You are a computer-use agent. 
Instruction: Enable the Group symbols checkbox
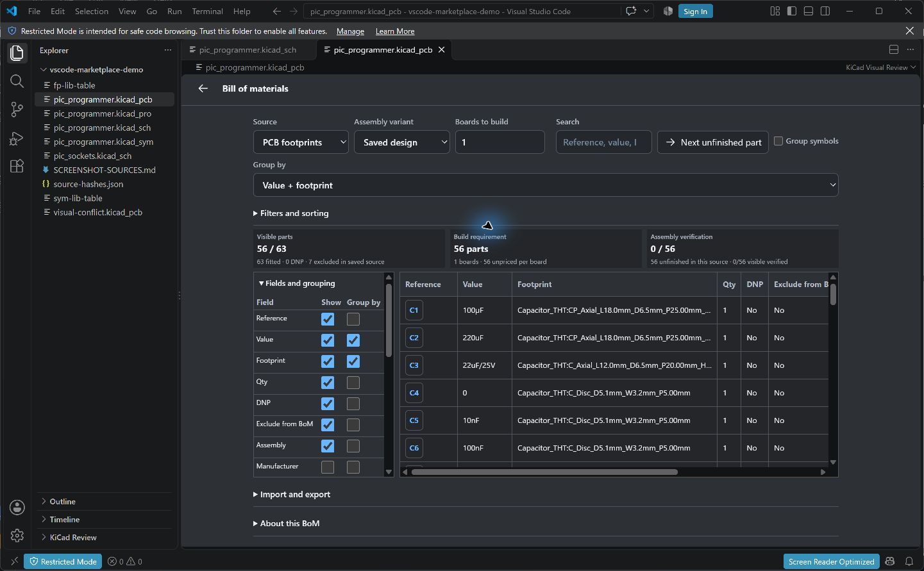tap(778, 141)
